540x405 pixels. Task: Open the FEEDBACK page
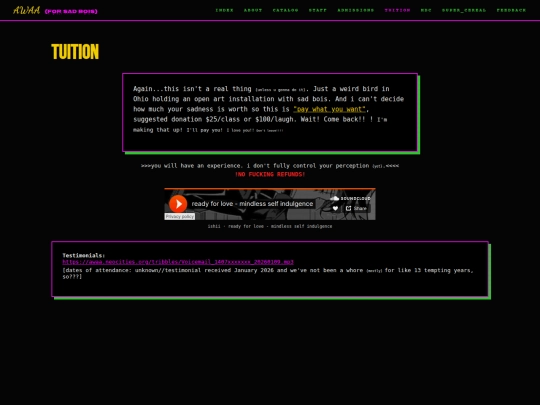point(511,10)
